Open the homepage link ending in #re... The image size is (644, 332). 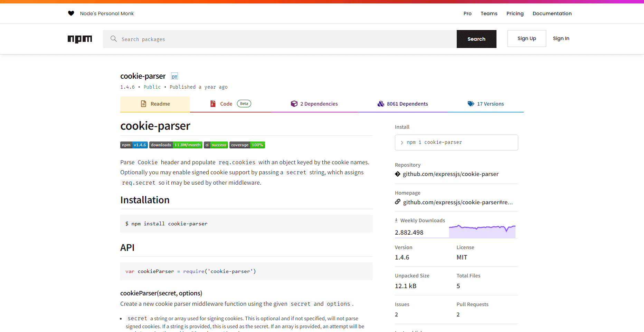pos(458,202)
